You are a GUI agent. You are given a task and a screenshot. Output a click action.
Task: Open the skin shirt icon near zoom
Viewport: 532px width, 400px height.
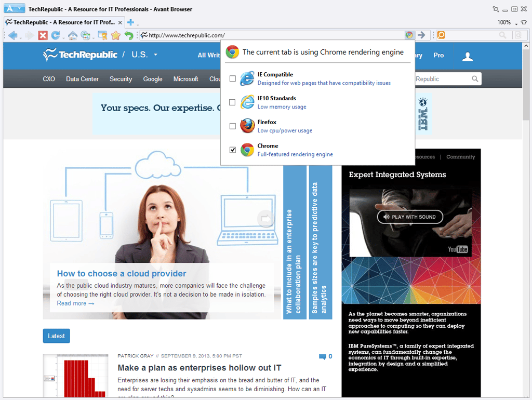point(524,22)
